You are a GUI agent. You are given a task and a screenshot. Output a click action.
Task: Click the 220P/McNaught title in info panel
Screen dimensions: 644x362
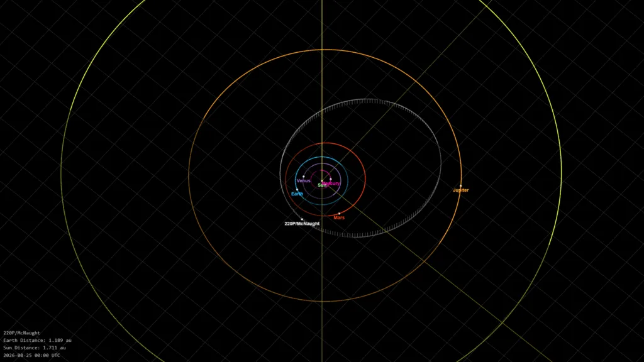click(x=22, y=333)
